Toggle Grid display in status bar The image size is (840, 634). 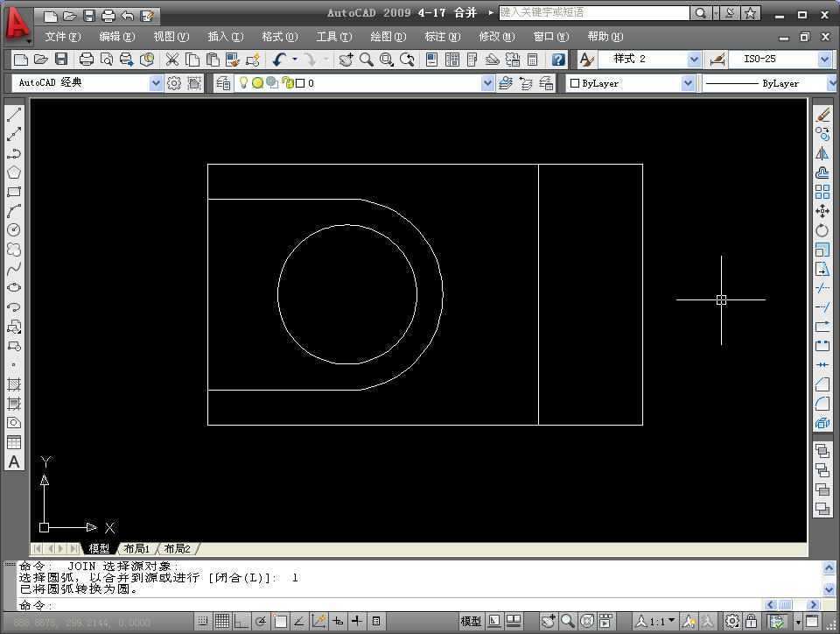click(221, 621)
